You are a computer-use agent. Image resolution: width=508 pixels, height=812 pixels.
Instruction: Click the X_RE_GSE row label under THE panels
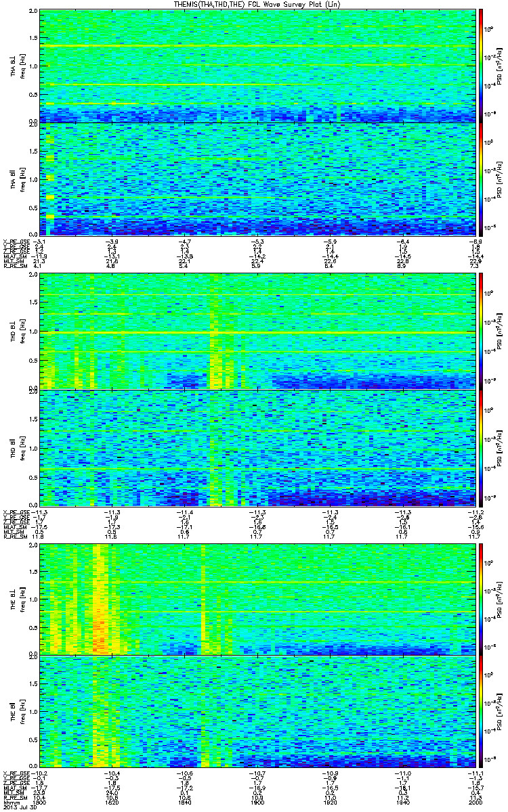point(17,774)
